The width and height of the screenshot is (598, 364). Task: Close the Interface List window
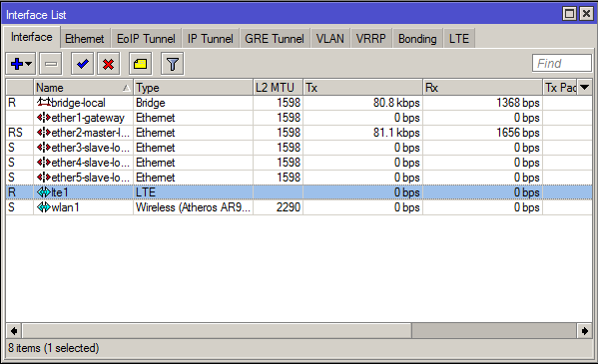coord(586,14)
